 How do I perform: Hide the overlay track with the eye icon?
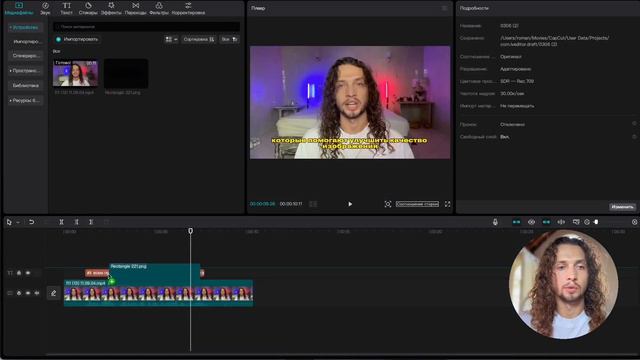point(28,273)
